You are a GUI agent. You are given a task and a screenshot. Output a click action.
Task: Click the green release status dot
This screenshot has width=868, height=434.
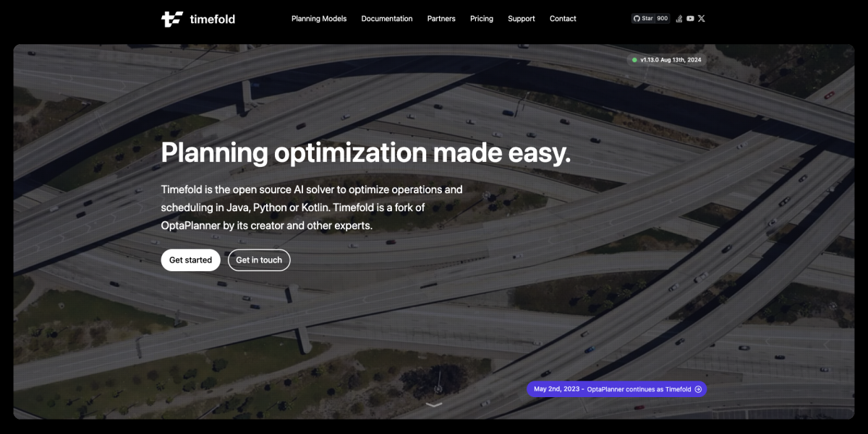coord(634,60)
